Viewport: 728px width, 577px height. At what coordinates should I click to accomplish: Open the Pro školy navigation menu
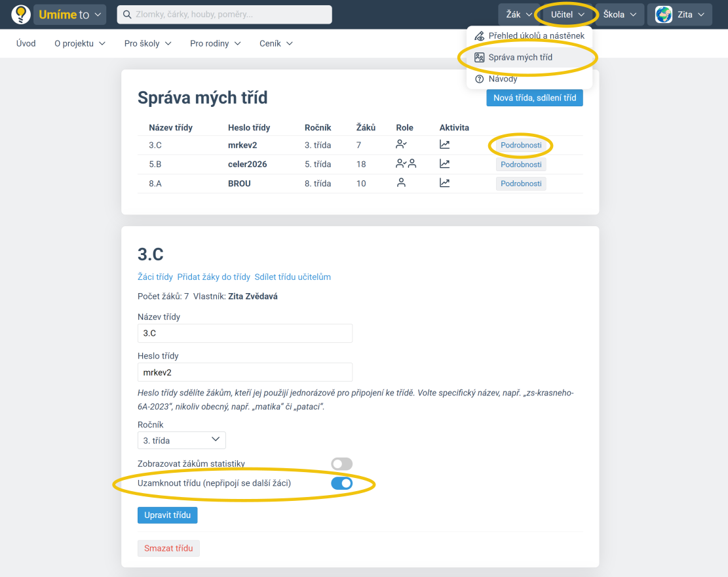click(147, 43)
